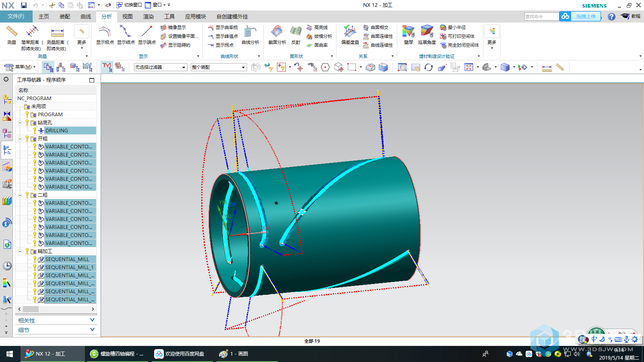Collapse the 钻底孔 group in tree
The width and height of the screenshot is (644, 362).
20,123
